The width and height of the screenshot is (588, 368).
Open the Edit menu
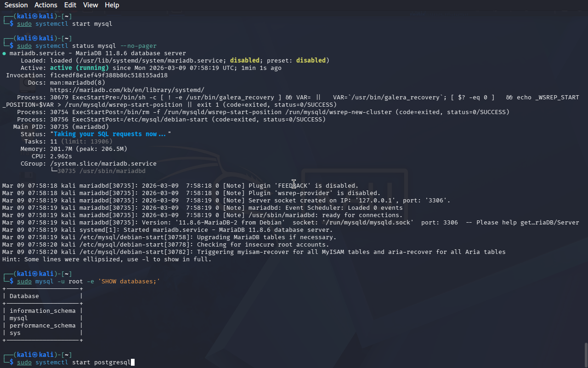click(70, 5)
